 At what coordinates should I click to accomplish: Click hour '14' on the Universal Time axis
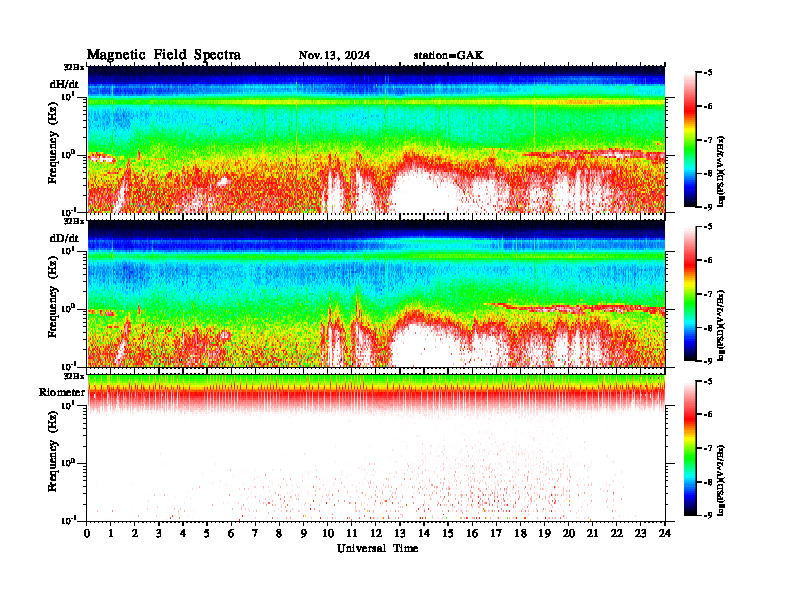[424, 534]
